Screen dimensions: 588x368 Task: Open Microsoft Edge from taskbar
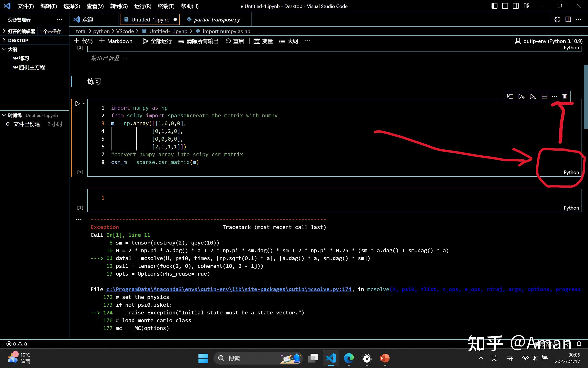point(349,358)
